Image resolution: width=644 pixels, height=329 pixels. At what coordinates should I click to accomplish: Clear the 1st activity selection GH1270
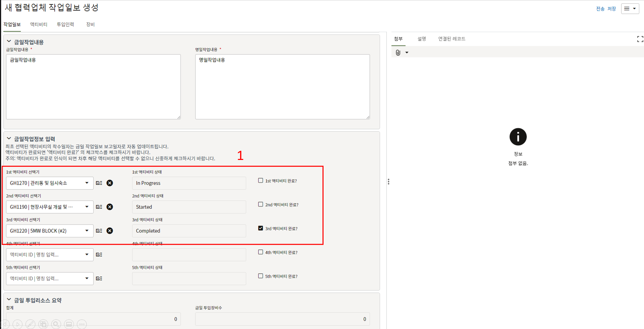coord(110,183)
